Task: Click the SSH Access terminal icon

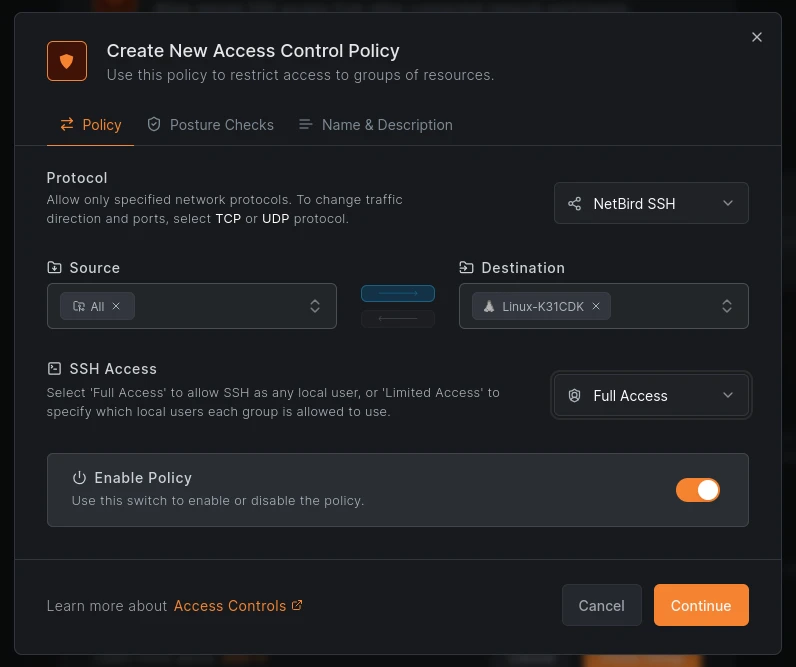Action: pos(54,369)
